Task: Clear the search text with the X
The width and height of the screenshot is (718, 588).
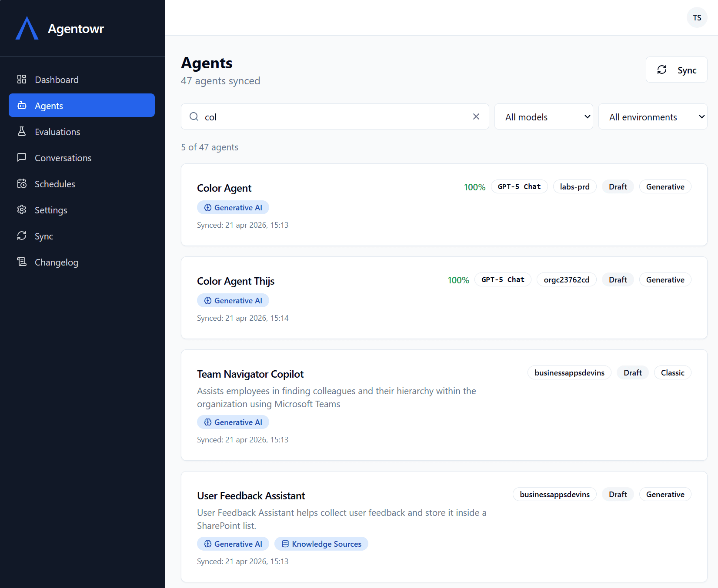Action: coord(476,116)
